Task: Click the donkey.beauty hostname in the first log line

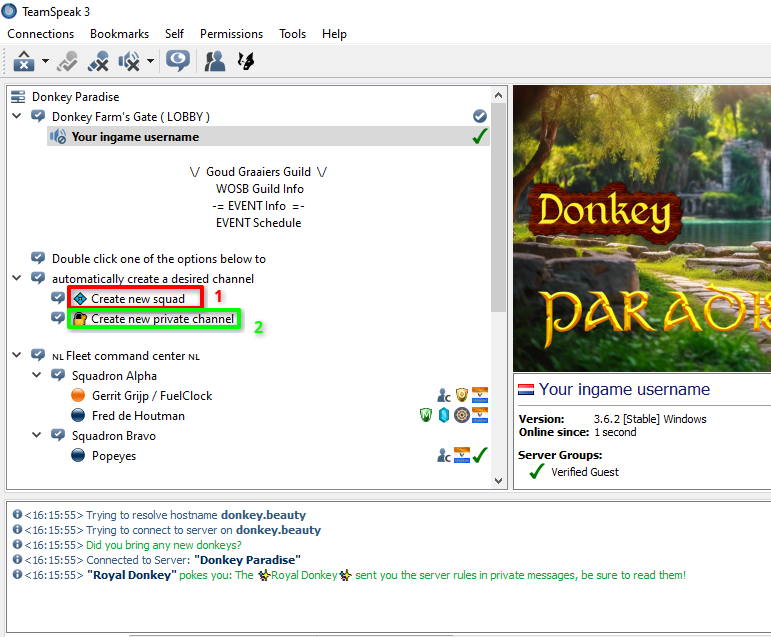Action: [264, 515]
